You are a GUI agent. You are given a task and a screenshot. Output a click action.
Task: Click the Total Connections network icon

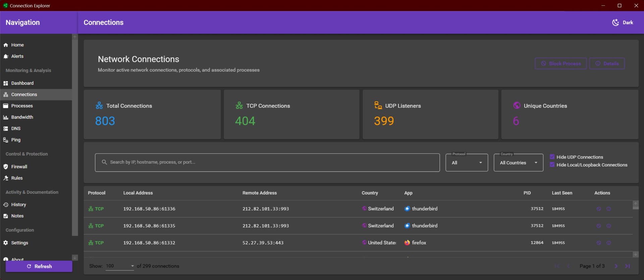click(x=99, y=106)
